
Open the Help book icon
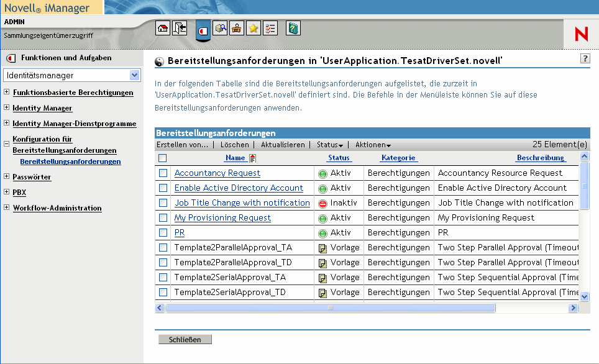click(293, 29)
